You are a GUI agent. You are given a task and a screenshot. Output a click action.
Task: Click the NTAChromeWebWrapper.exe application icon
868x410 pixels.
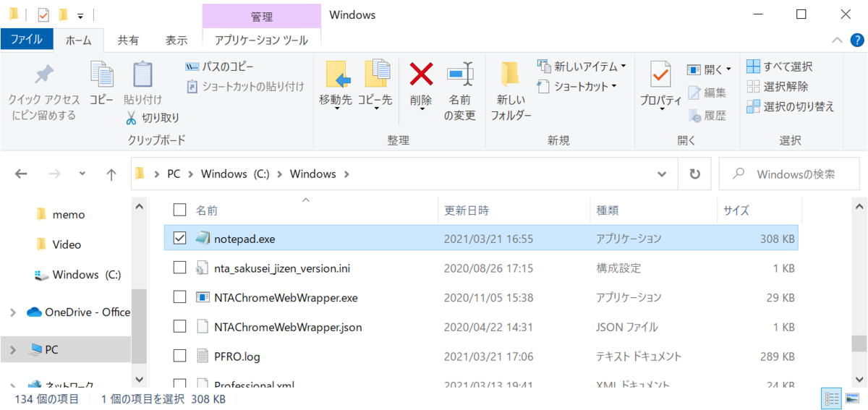pyautogui.click(x=202, y=297)
